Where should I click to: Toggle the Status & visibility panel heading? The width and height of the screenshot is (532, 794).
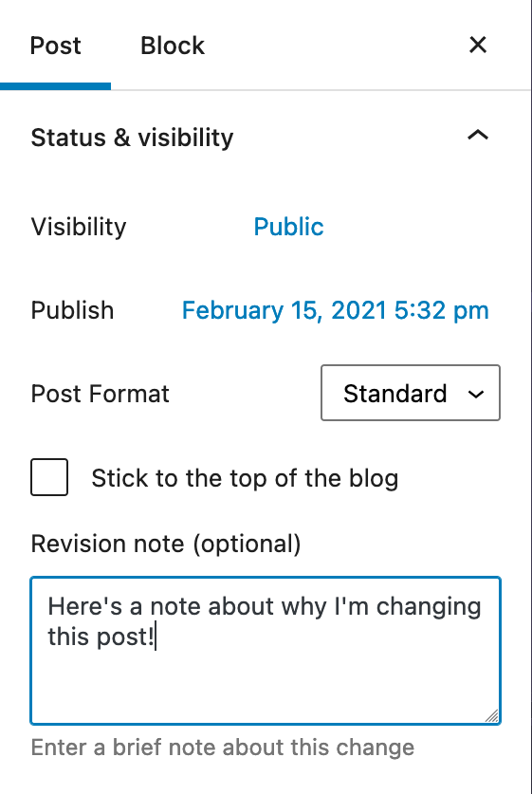[266, 137]
